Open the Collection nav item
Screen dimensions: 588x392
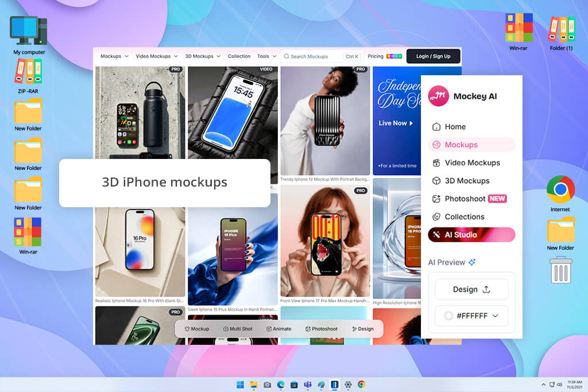[x=239, y=56]
